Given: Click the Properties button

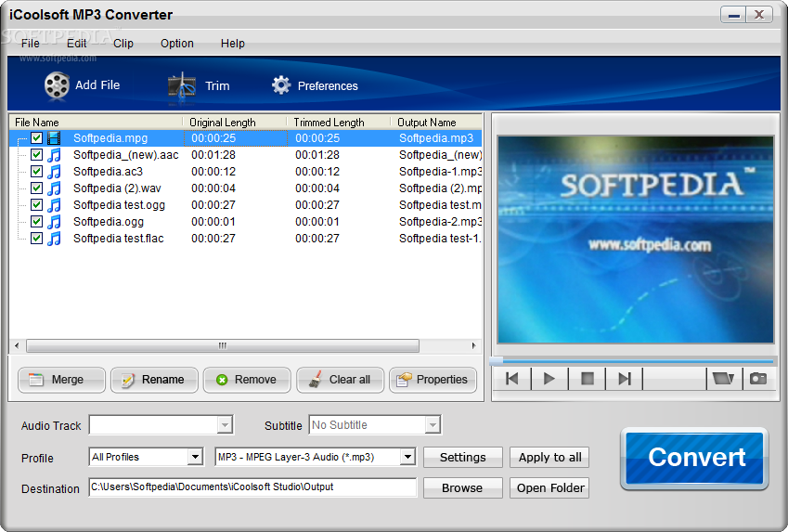Looking at the screenshot, I should pos(433,380).
